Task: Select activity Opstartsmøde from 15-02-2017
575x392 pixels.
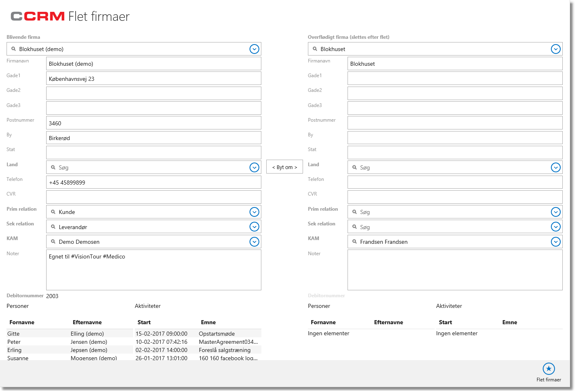Action: [x=198, y=334]
